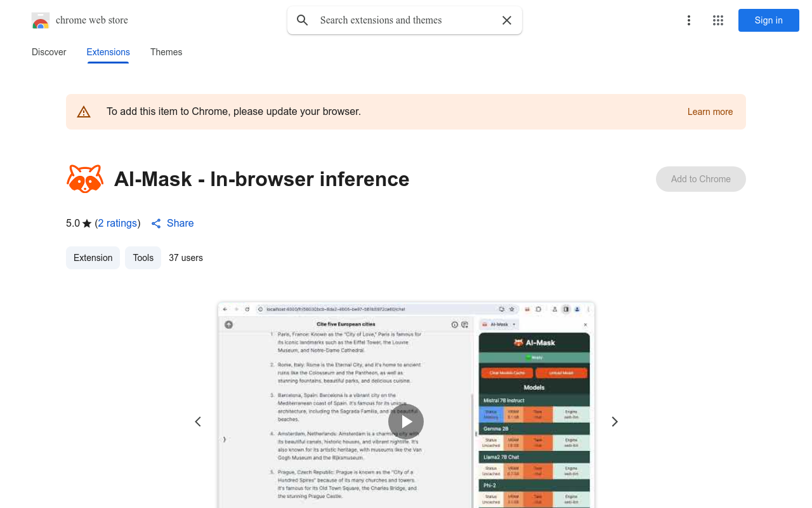Click the video preview thumbnail
Screen dimensions: 812x508
(x=406, y=405)
